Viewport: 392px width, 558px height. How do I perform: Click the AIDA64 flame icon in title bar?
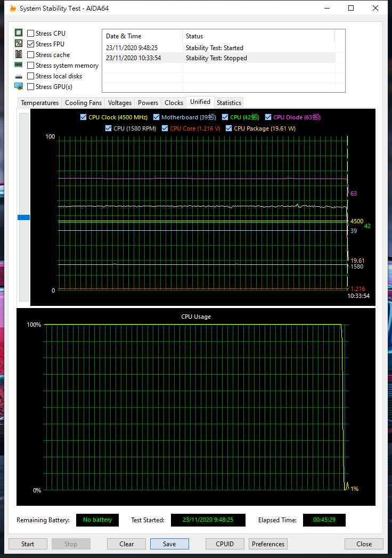[x=13, y=8]
